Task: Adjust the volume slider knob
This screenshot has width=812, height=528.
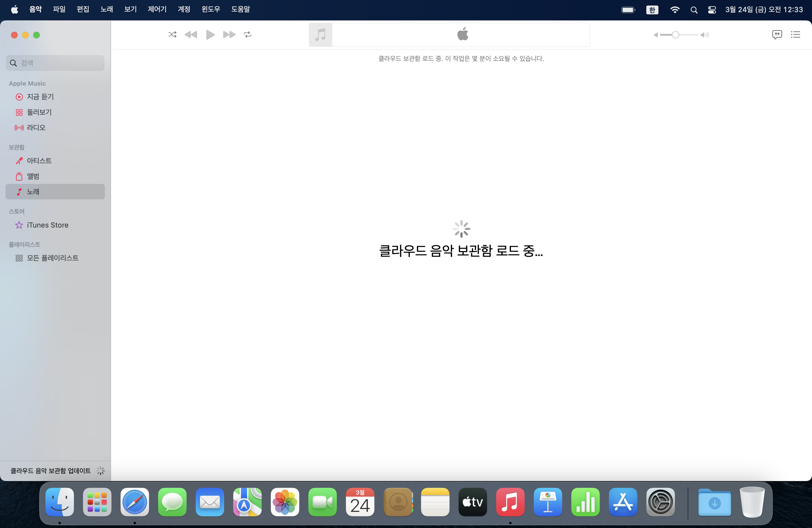Action: point(675,35)
